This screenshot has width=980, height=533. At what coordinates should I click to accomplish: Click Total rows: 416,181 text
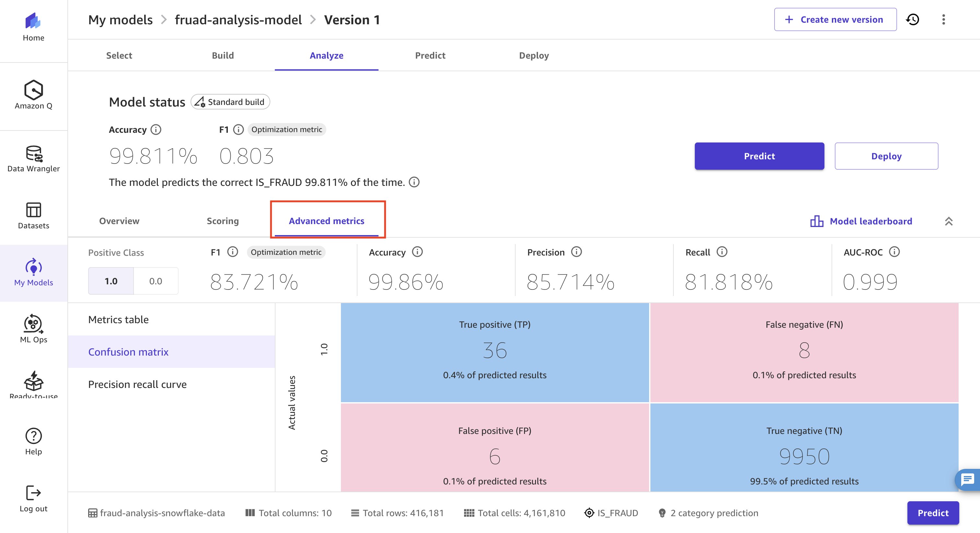(403, 513)
